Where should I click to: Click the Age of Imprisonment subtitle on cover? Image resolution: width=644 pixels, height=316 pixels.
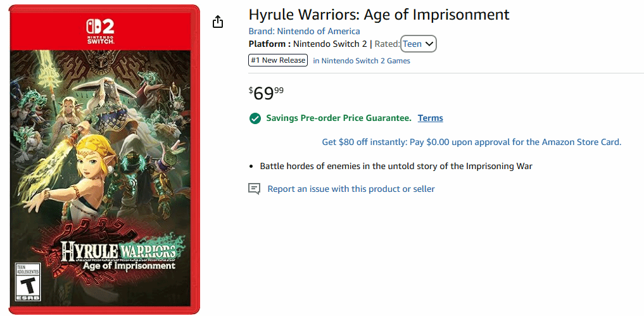point(129,265)
